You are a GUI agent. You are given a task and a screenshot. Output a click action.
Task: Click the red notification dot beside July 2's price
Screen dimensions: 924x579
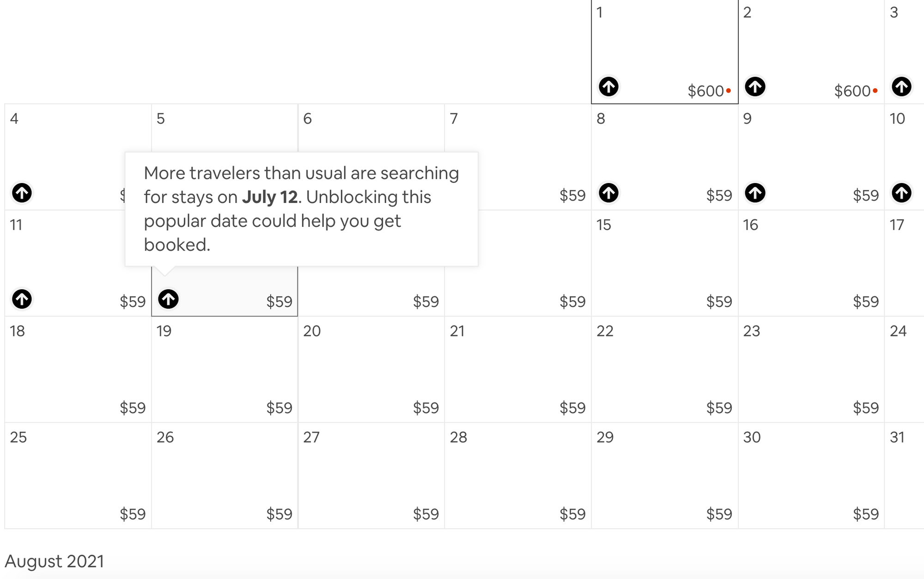[875, 91]
